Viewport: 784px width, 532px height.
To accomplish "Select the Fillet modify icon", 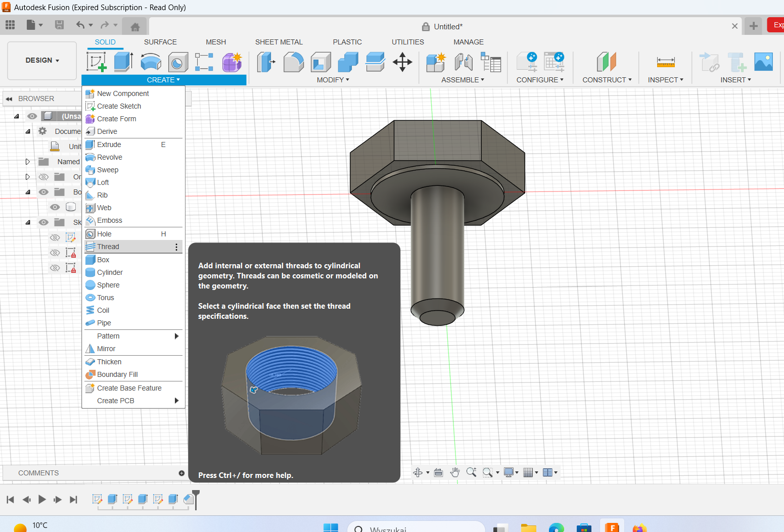I will pyautogui.click(x=294, y=62).
